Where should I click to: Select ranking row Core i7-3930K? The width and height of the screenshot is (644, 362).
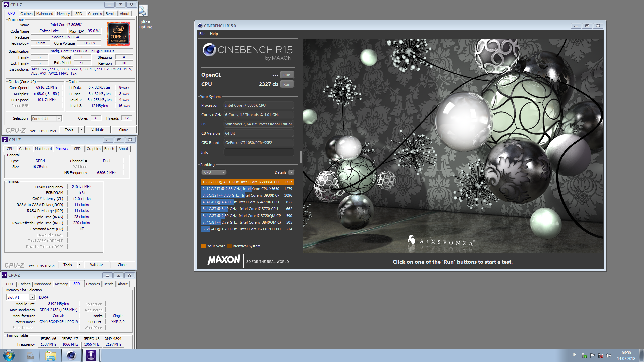point(248,195)
